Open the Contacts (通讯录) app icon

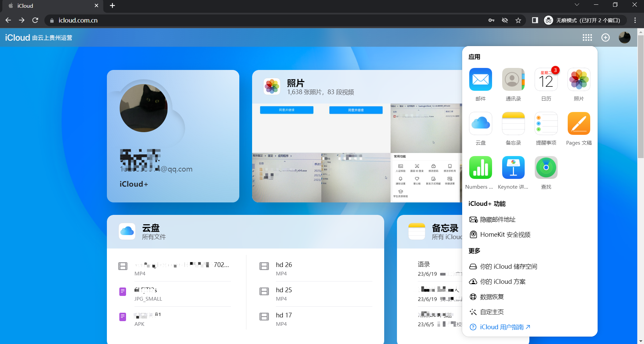[513, 79]
